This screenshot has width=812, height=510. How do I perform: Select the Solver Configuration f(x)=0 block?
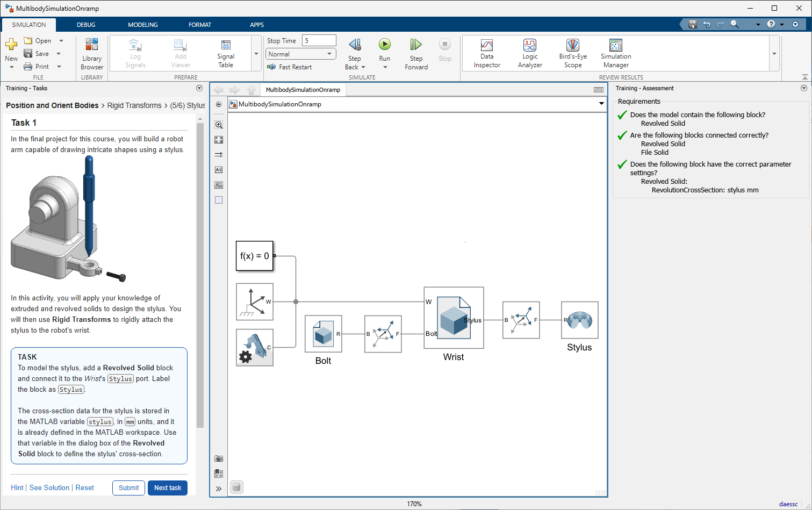coord(255,256)
